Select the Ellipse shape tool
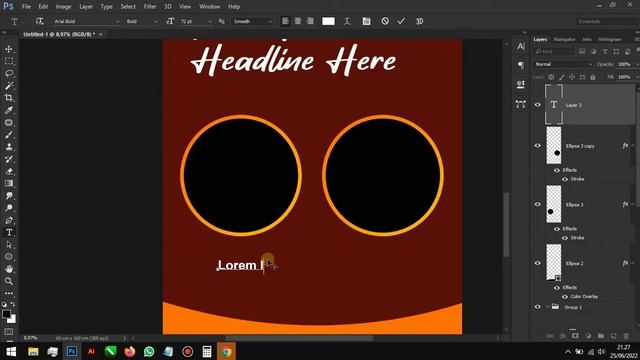 coord(9,257)
